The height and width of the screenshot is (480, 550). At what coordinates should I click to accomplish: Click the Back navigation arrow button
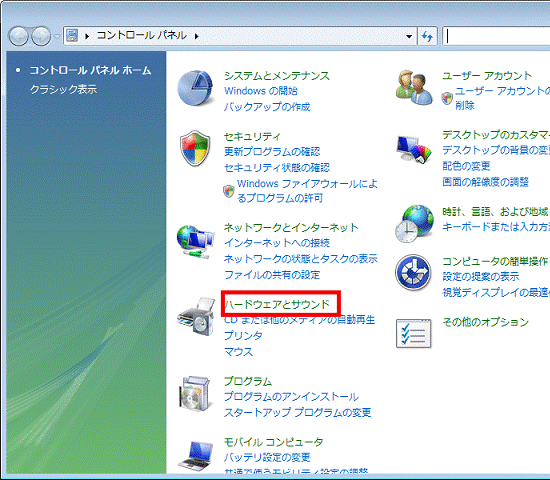pyautogui.click(x=18, y=36)
